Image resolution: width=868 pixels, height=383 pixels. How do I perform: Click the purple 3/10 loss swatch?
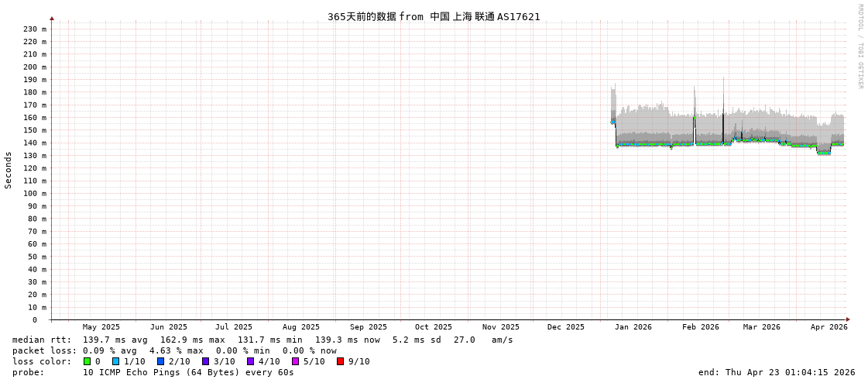click(x=205, y=361)
